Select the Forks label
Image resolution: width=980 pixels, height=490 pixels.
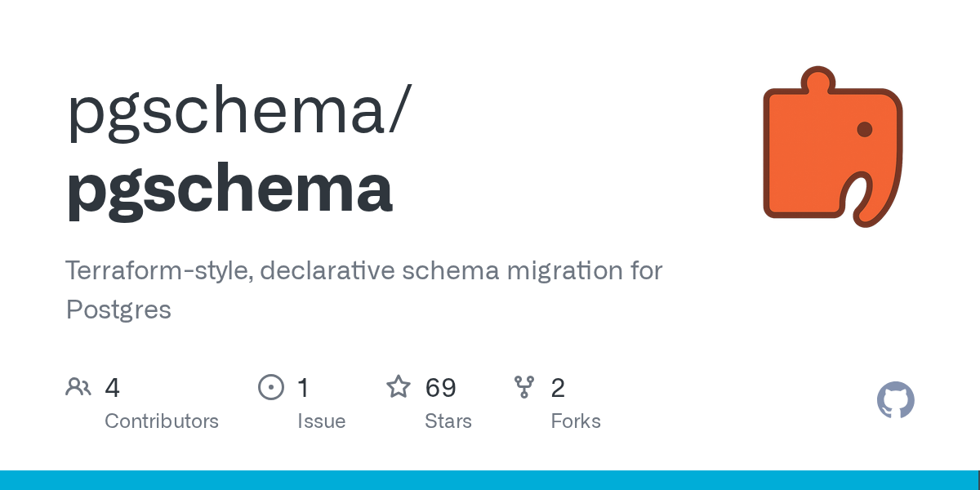click(576, 421)
